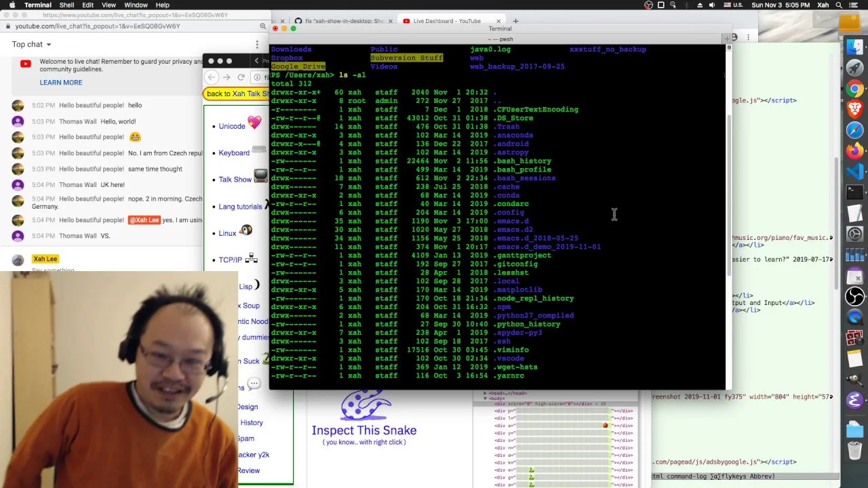Expand the Top chat dropdown
This screenshot has height=488, width=868.
31,44
